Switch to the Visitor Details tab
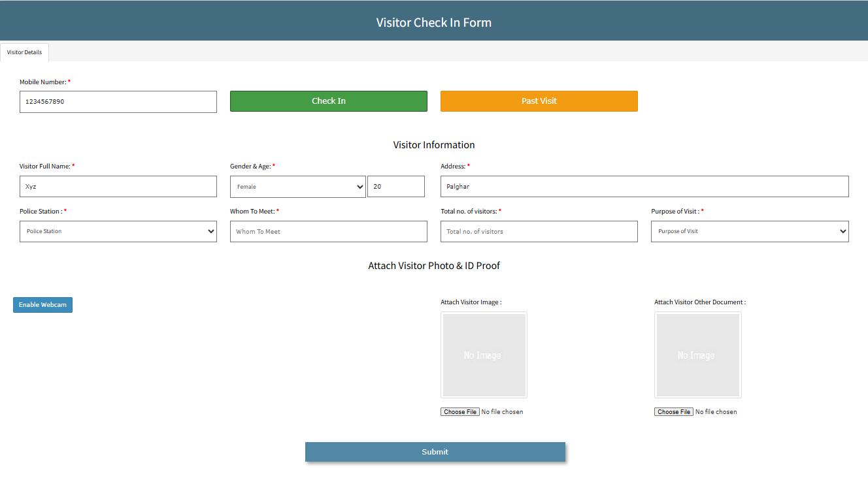868x478 pixels. click(x=24, y=52)
